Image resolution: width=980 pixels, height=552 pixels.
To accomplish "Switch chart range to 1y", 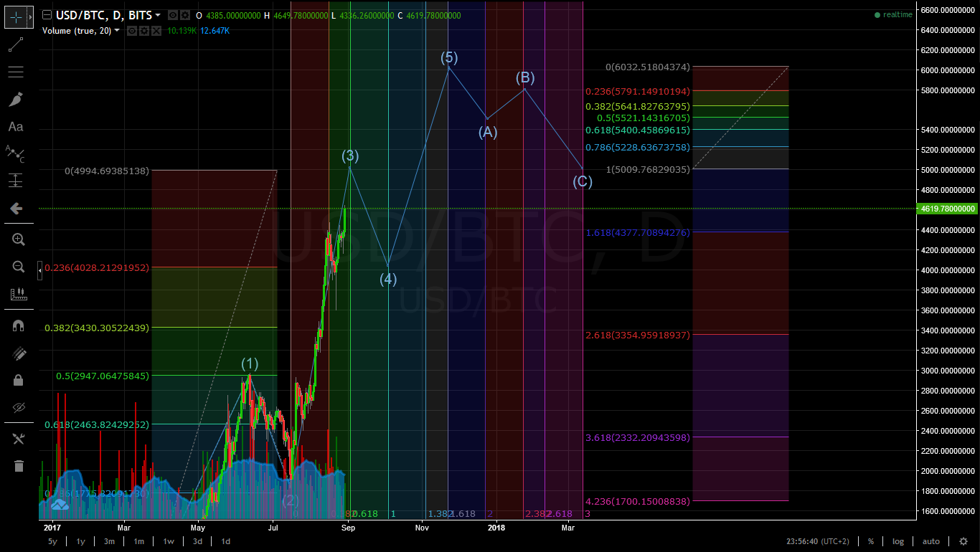I will 80,541.
